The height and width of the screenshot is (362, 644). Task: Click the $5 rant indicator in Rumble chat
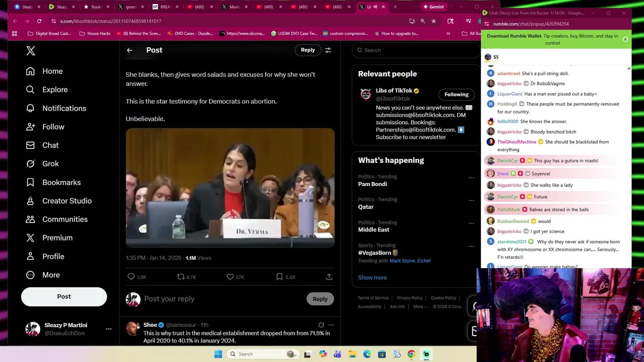coord(492,57)
